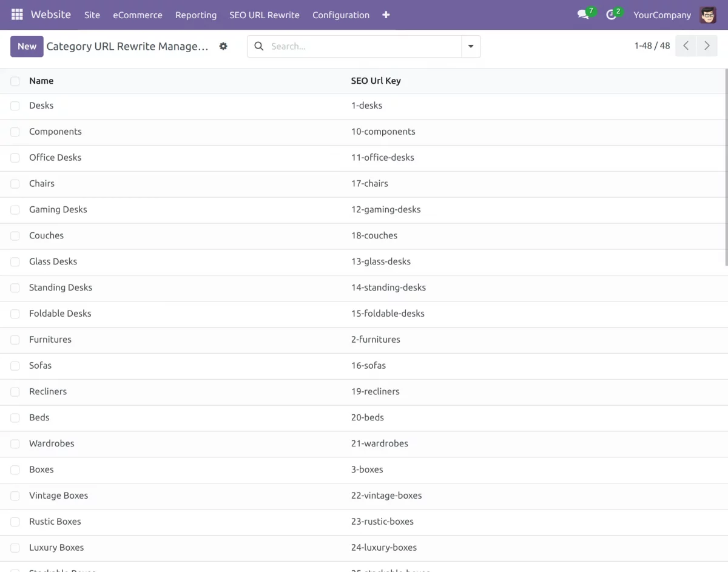Open the YourCompany user avatar
Image resolution: width=728 pixels, height=572 pixels.
[707, 15]
